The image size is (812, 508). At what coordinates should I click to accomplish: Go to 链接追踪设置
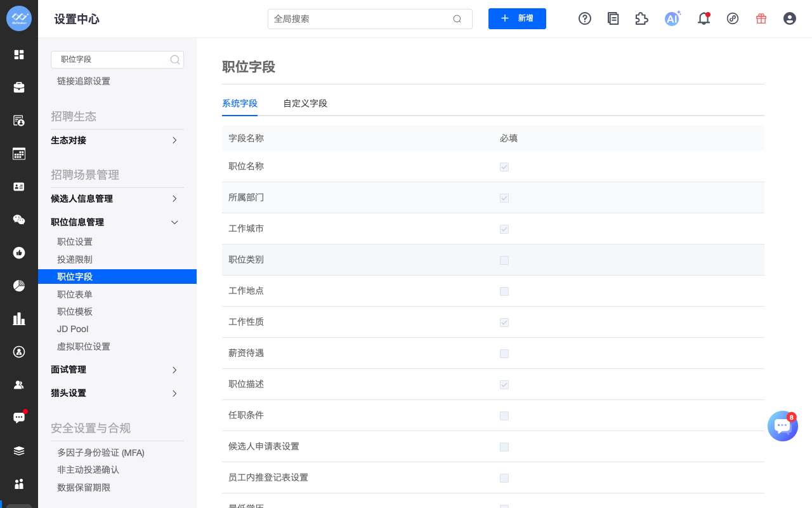pos(84,81)
